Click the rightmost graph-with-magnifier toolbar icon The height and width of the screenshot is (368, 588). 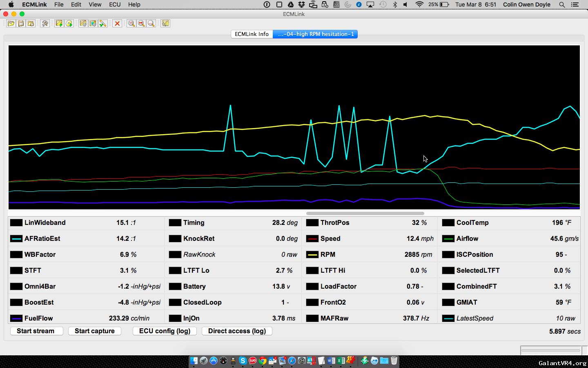[165, 23]
